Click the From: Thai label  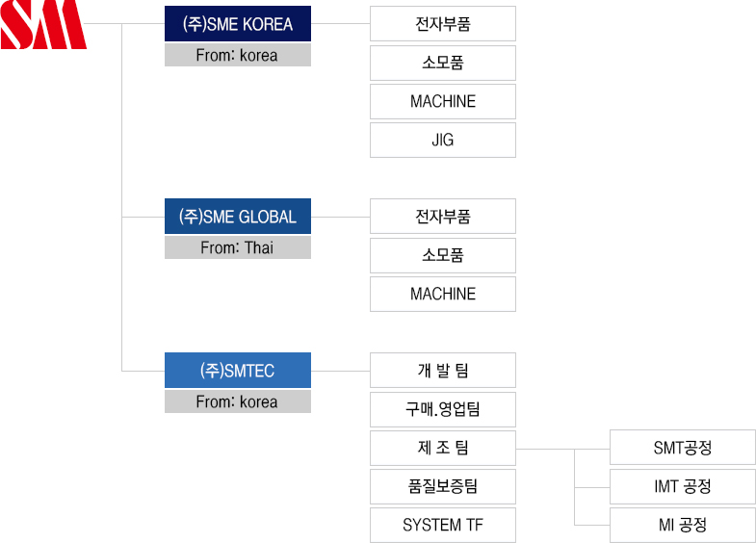[x=238, y=247]
